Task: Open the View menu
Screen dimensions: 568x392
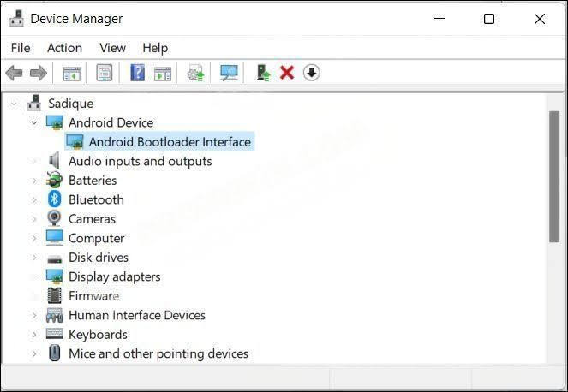Action: tap(113, 48)
